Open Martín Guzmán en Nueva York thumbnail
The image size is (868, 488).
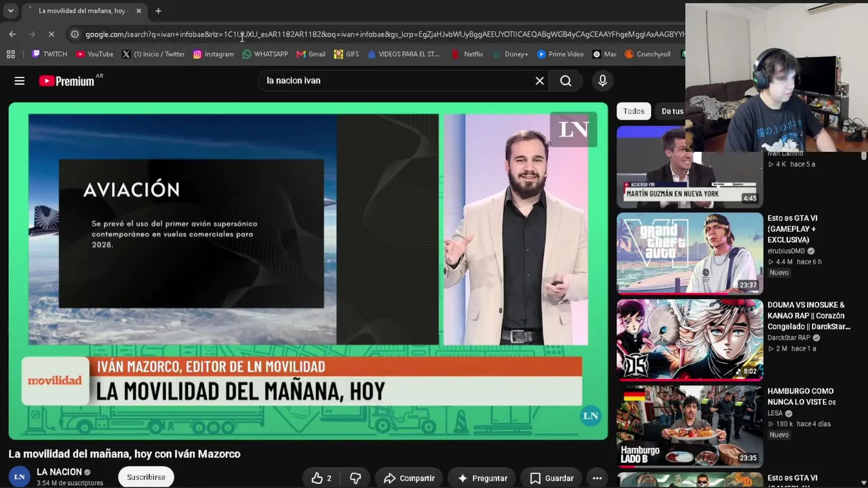click(x=690, y=165)
